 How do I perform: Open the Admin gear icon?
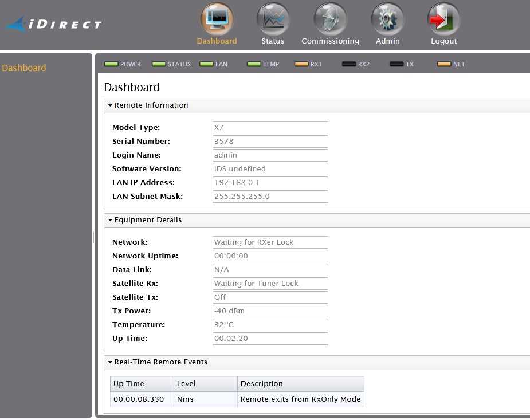(x=388, y=19)
